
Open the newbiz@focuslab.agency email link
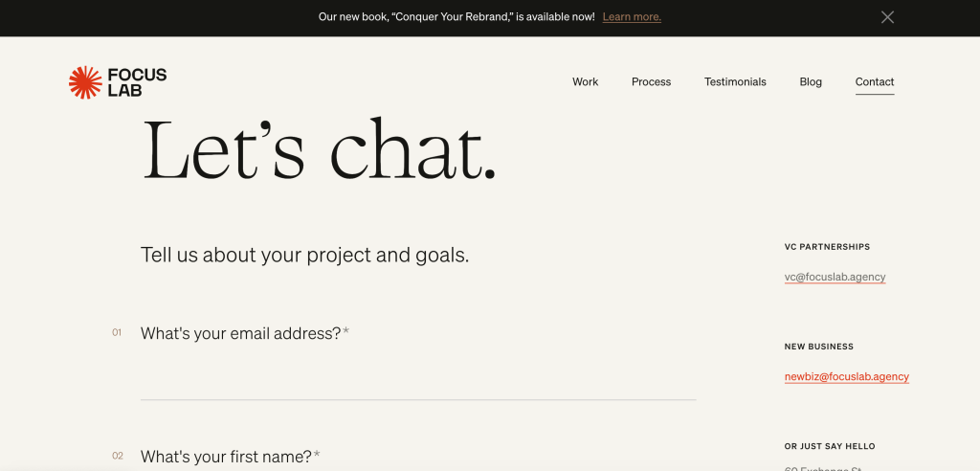[x=846, y=377]
